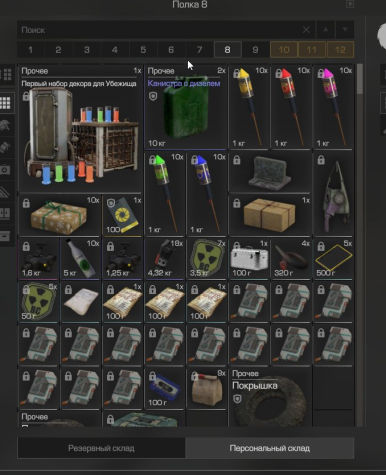Image resolution: width=386 pixels, height=475 pixels.
Task: Click the down arrow beside search
Action: (x=345, y=30)
